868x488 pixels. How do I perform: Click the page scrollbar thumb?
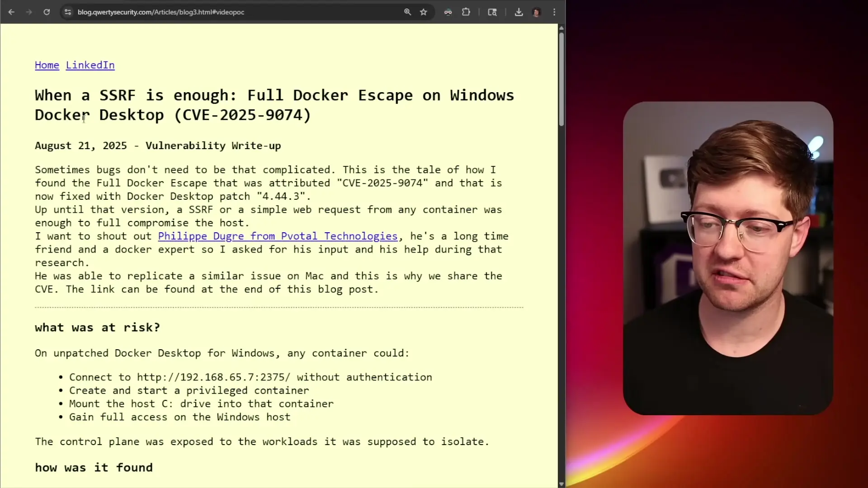coord(561,79)
